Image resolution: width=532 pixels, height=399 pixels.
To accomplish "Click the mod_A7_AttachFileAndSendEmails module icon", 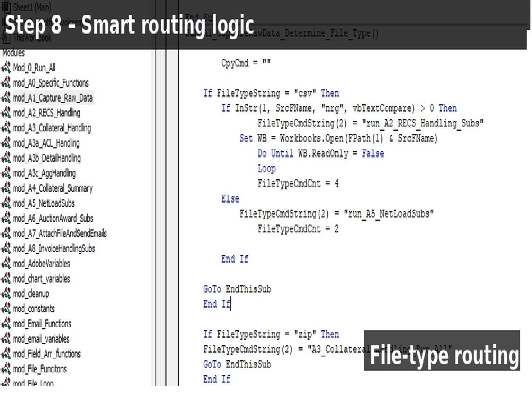I will [6, 234].
